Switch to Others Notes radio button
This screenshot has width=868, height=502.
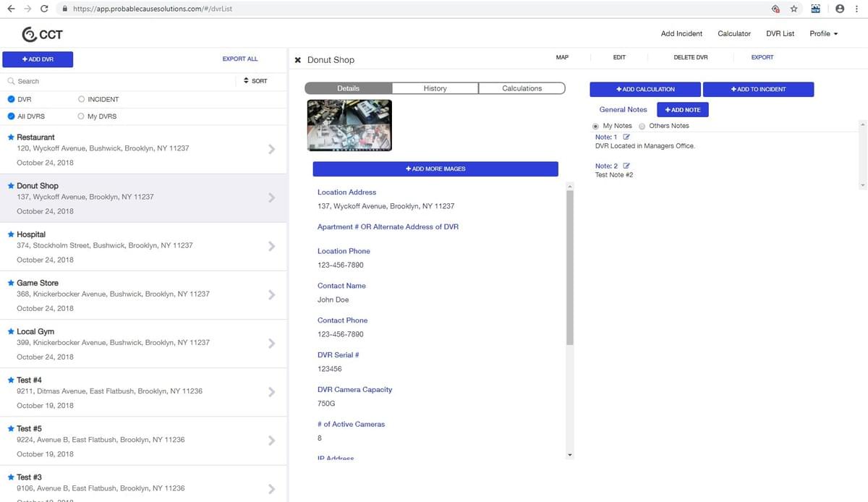tap(642, 126)
